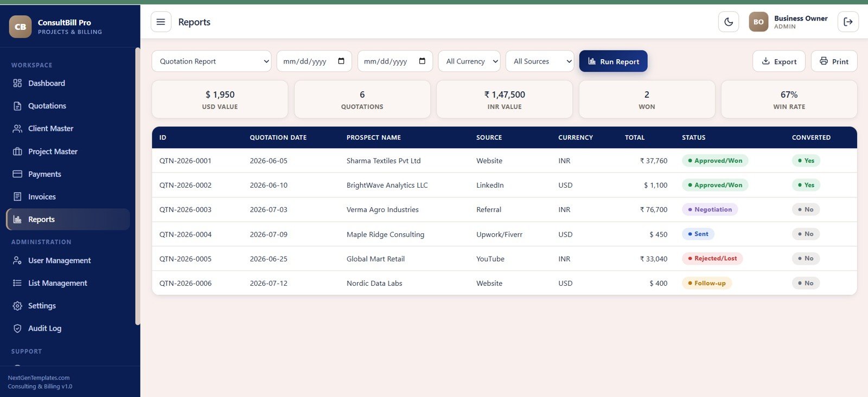Click Yes converted badge for QTN-2026-0002
868x397 pixels.
click(x=806, y=185)
